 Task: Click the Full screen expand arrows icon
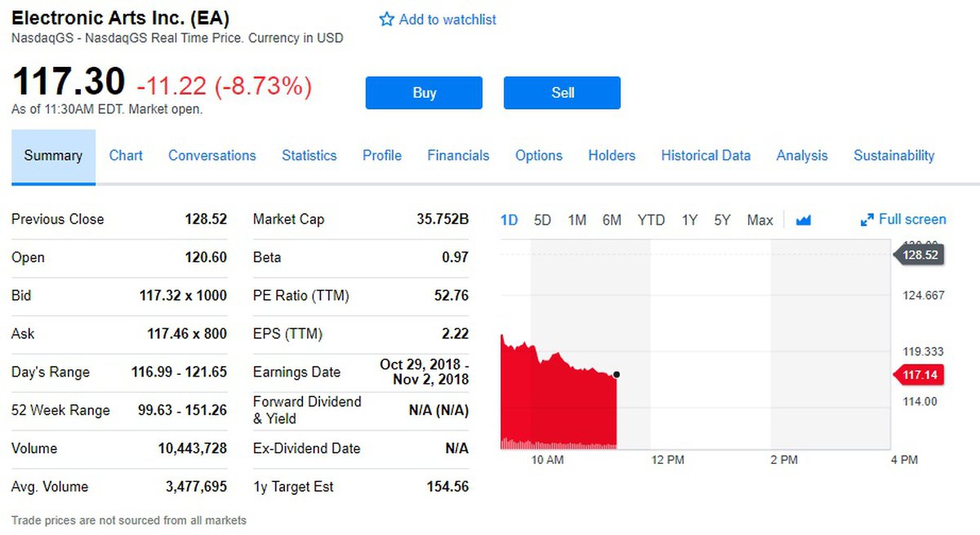point(867,220)
